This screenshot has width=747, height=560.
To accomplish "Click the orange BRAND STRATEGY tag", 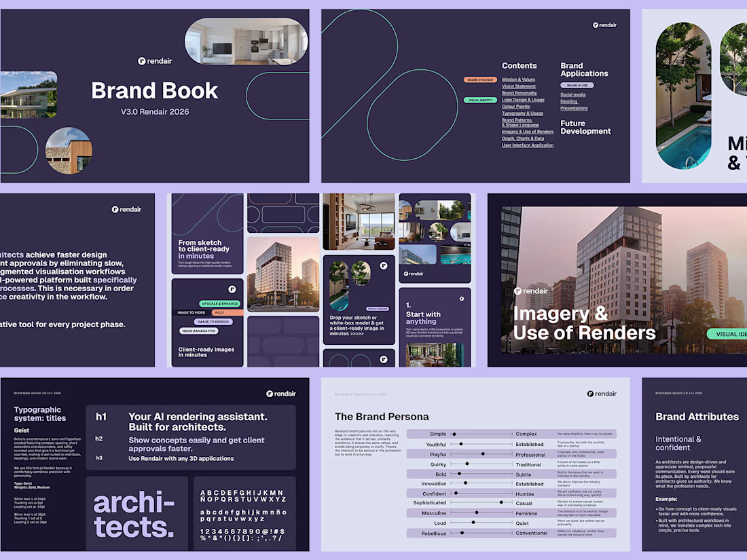I will [480, 79].
